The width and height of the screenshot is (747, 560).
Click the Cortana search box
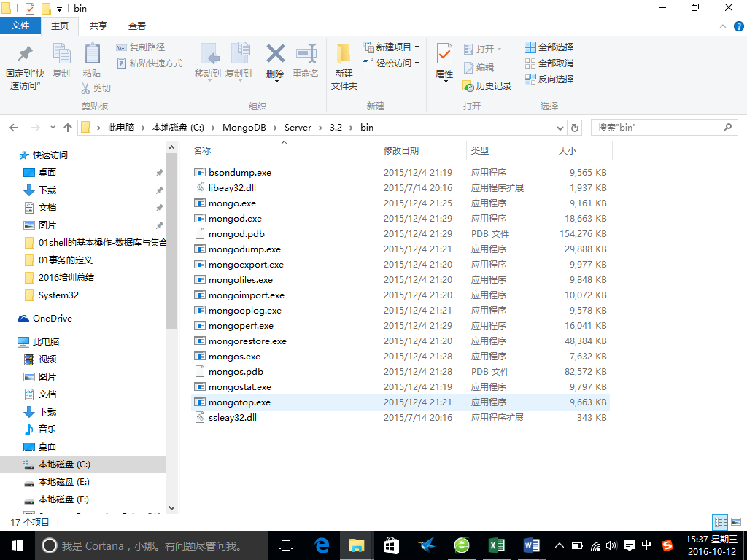(x=152, y=545)
